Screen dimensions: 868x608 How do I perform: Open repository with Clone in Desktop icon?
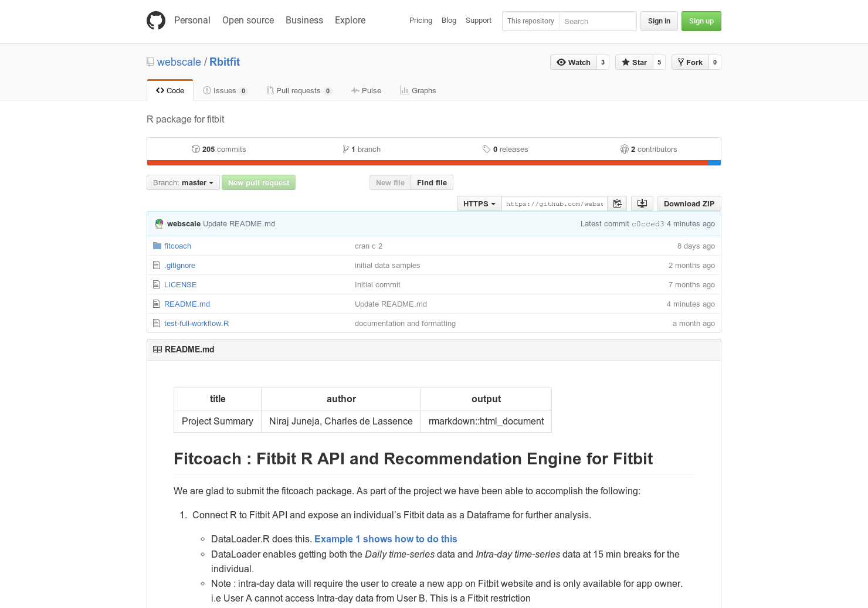click(642, 203)
